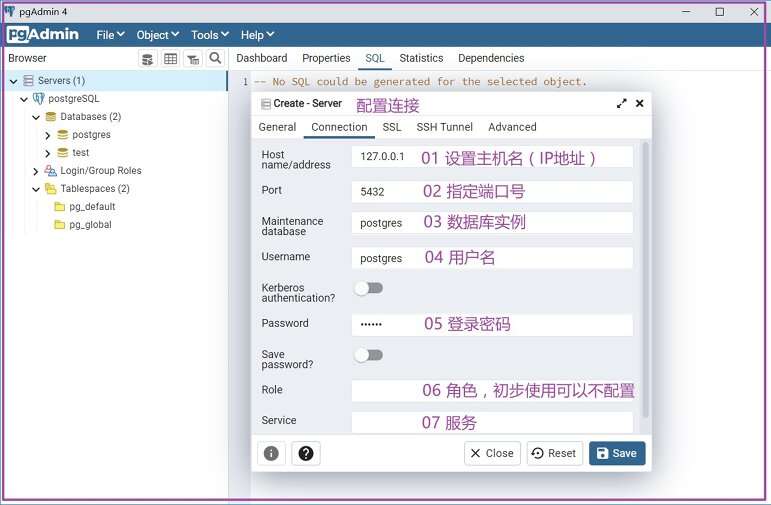771x505 pixels.
Task: Click the Maintenance database field
Action: [x=492, y=223]
